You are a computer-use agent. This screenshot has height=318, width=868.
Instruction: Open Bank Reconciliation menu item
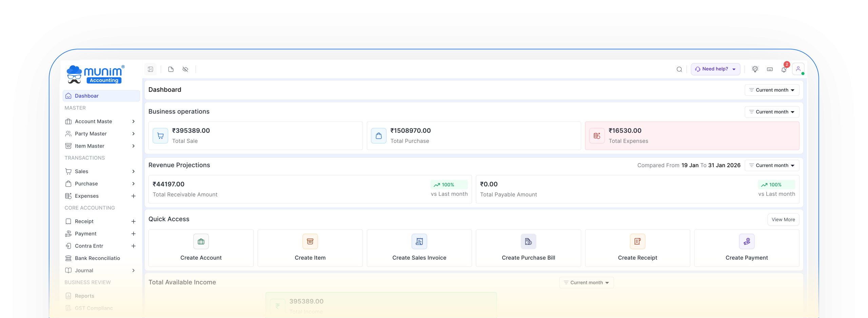(x=101, y=258)
